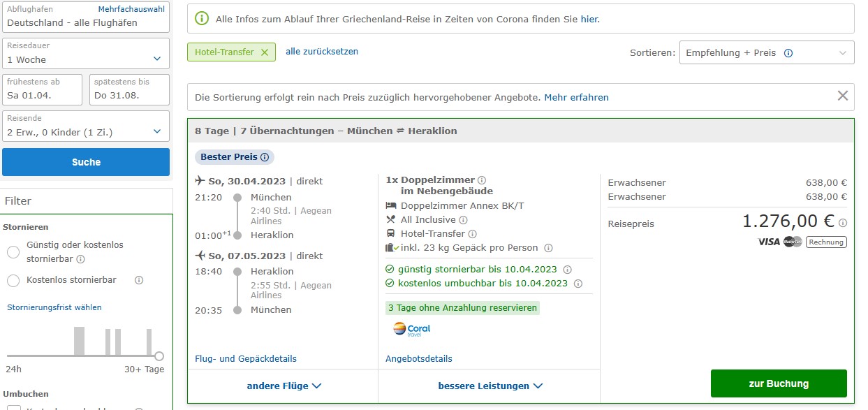Viewport: 868px width, 410px height.
Task: Select Kostenlos stornierbar radio option
Action: click(x=13, y=280)
